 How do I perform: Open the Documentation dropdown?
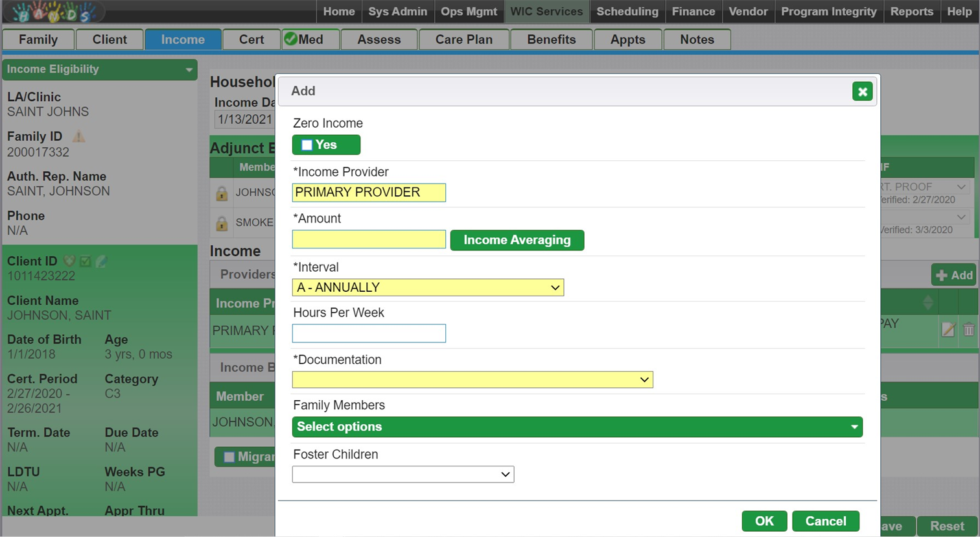point(472,379)
